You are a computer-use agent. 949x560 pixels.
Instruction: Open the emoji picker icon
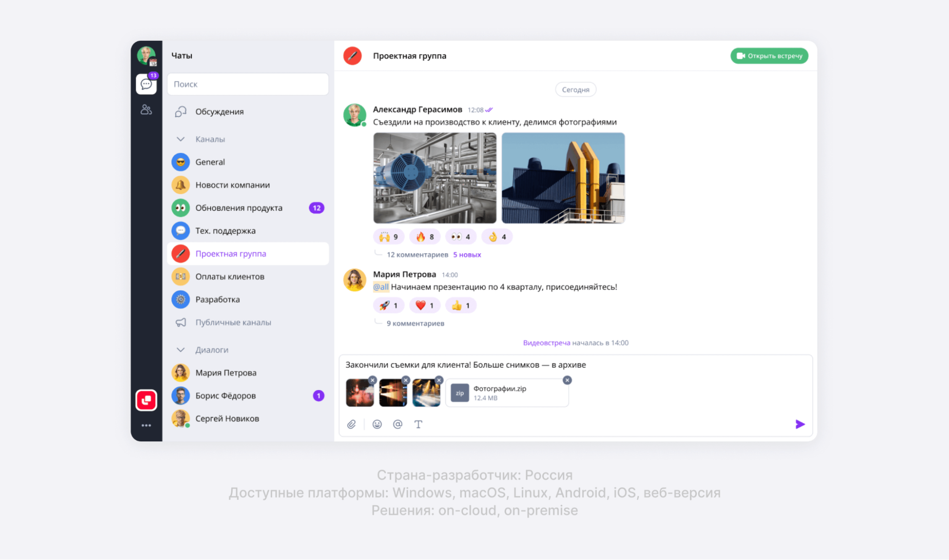pos(377,424)
